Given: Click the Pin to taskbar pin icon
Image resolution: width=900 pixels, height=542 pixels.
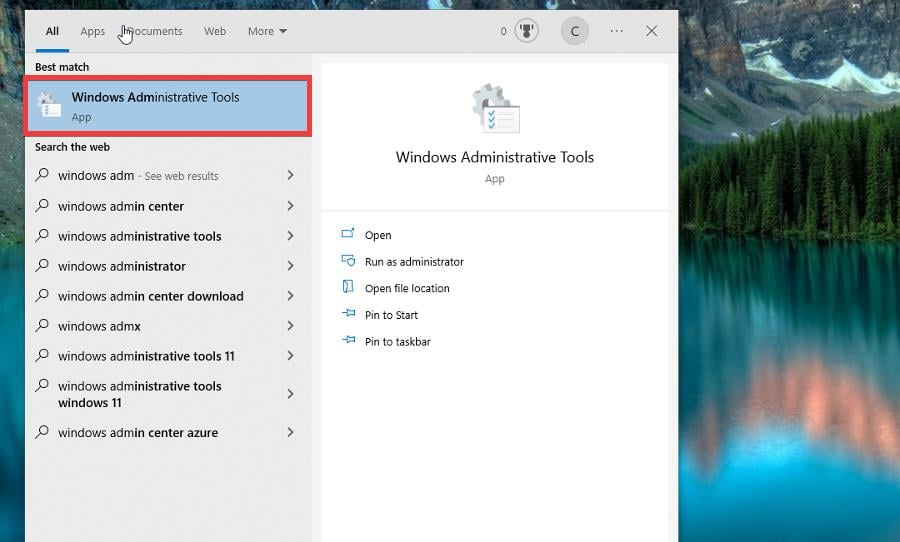Looking at the screenshot, I should point(348,340).
